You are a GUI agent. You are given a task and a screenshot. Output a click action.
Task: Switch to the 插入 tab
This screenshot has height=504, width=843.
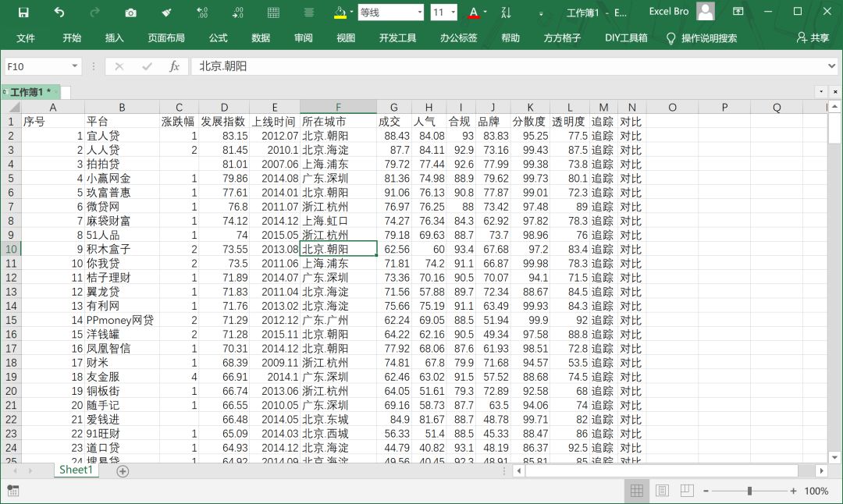(114, 38)
